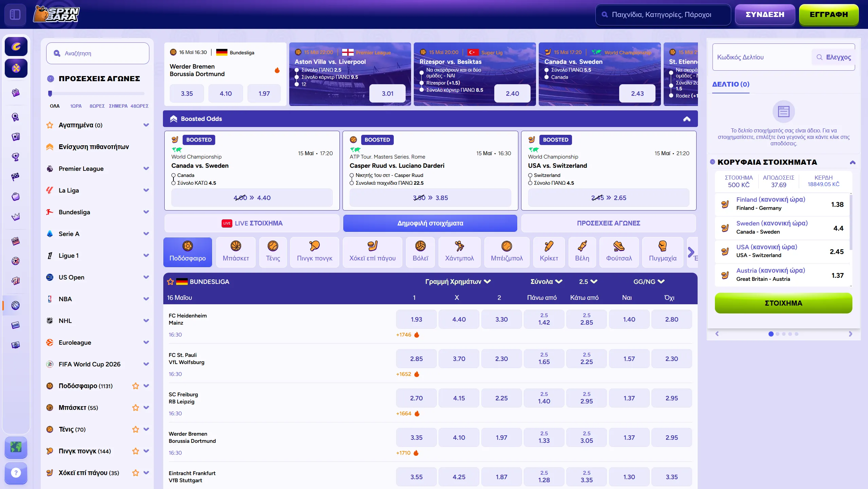Click the green ΣΤΟΙΧΗΜΑ button
Screen dimensions: 868x489
click(x=783, y=303)
